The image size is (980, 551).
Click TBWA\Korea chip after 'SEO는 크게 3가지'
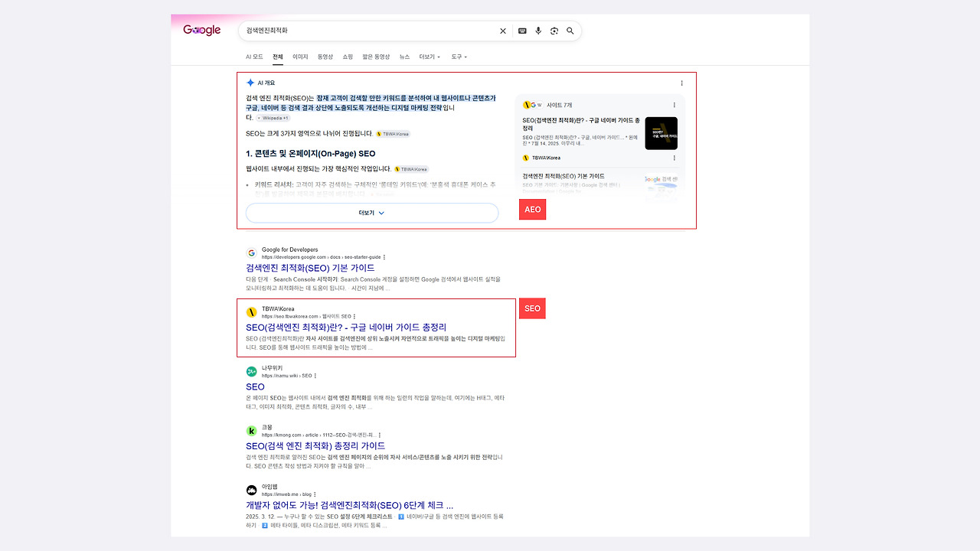point(393,134)
